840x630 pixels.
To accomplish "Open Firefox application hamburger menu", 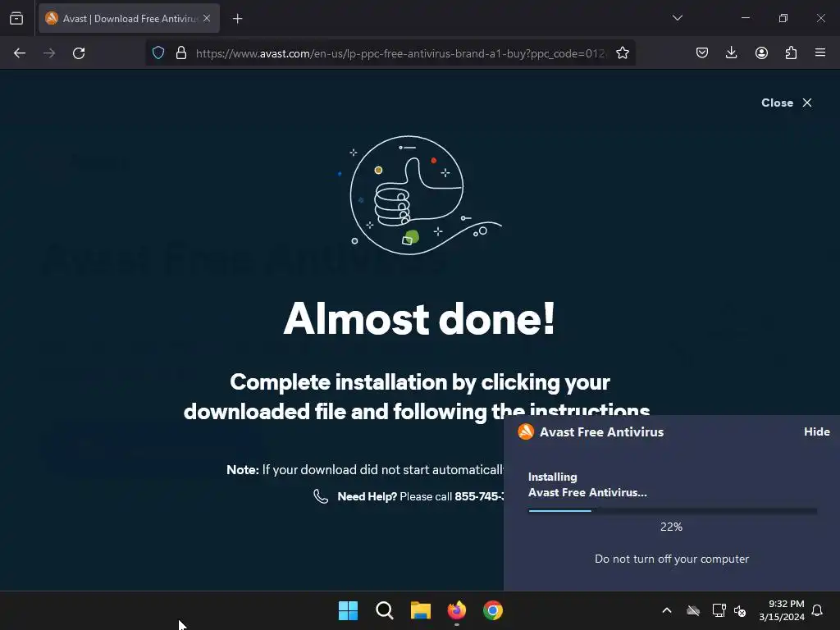I will [819, 52].
